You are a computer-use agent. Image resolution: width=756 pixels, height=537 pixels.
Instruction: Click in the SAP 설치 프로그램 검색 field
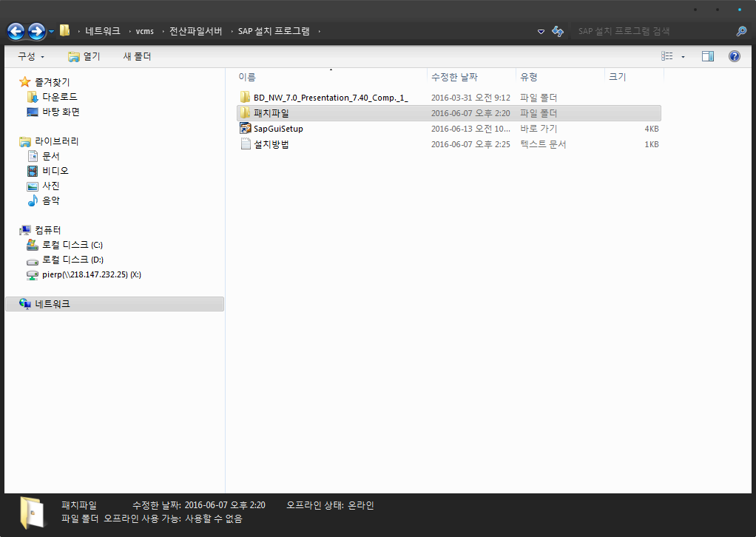651,31
